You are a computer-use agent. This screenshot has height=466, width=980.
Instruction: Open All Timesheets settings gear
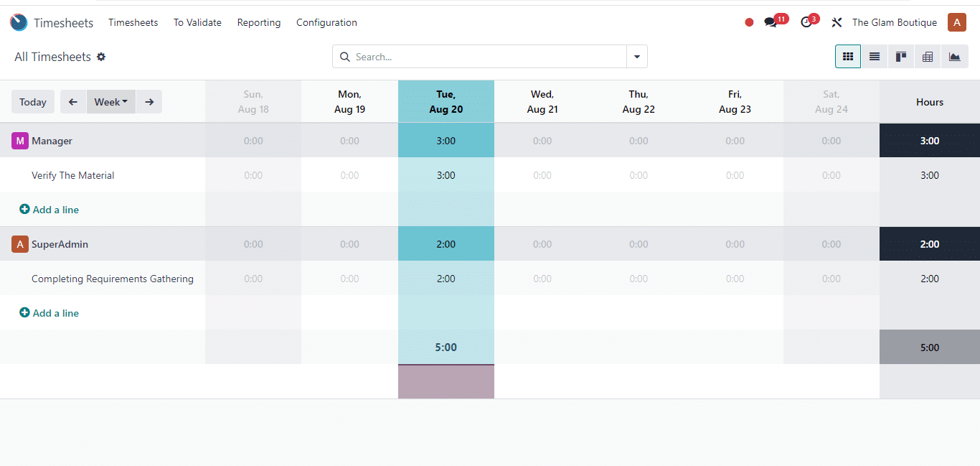101,57
